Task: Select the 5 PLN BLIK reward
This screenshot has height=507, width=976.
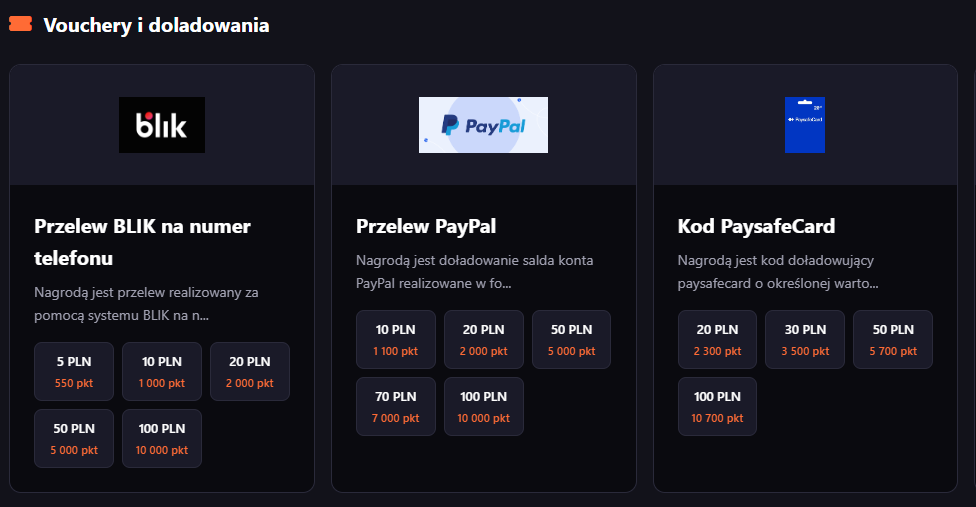Action: [74, 371]
